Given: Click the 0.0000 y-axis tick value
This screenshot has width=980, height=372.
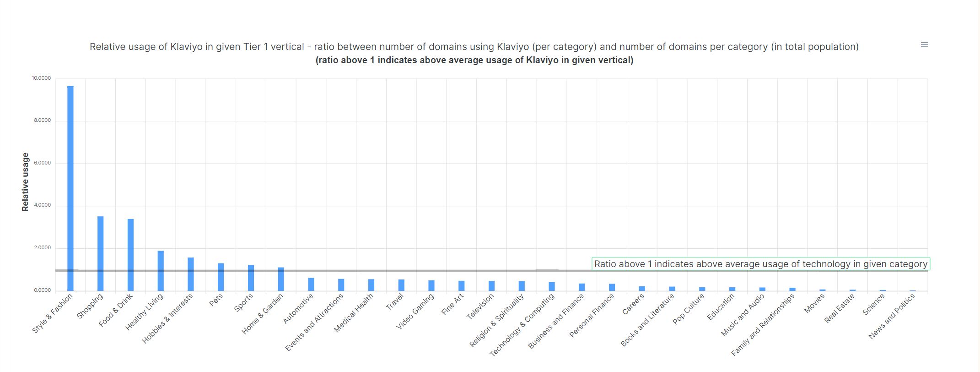Looking at the screenshot, I should click(43, 290).
